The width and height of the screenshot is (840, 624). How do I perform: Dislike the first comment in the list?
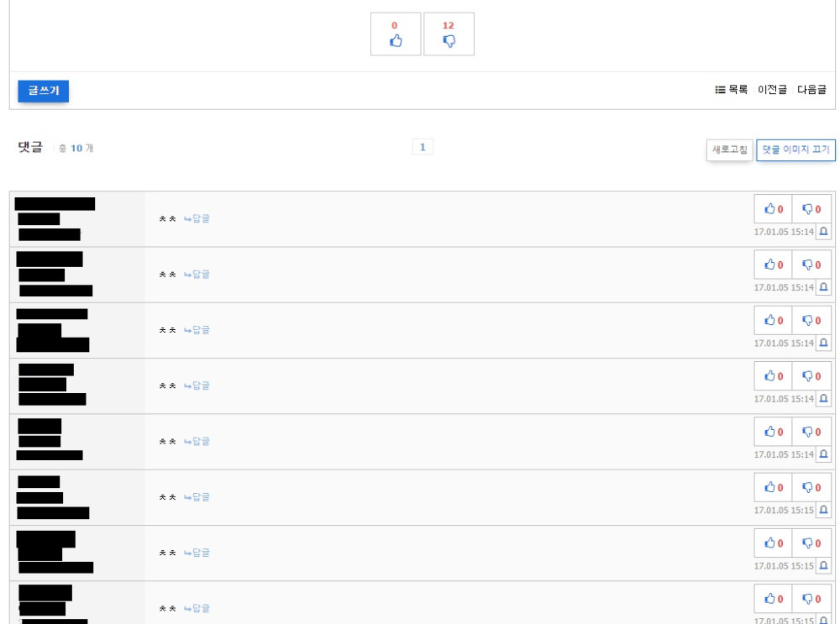click(x=811, y=209)
